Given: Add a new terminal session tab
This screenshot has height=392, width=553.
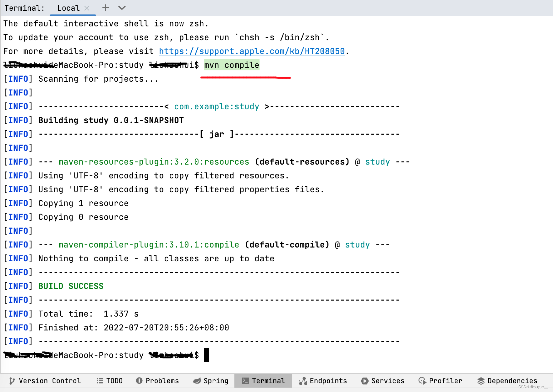Looking at the screenshot, I should 106,8.
